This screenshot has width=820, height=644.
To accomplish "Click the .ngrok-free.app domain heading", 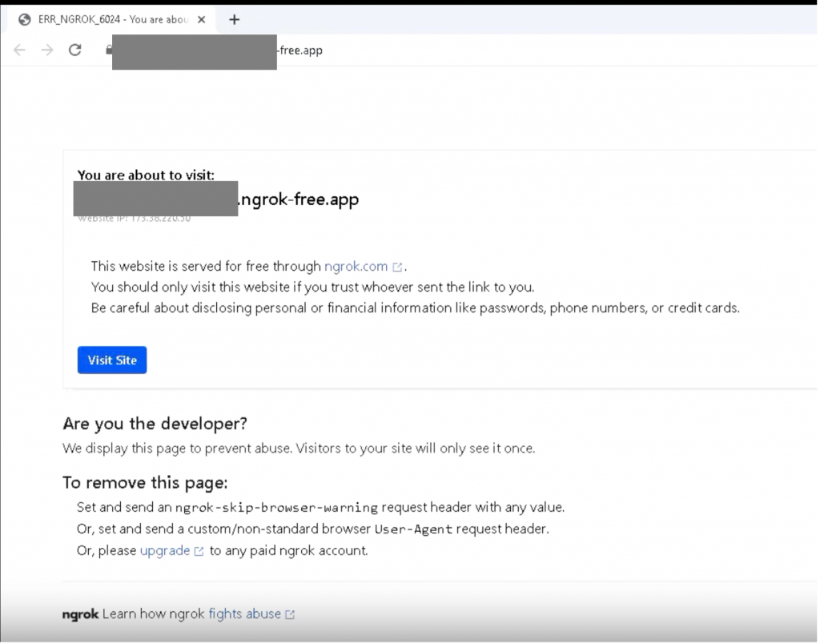I will pyautogui.click(x=299, y=199).
